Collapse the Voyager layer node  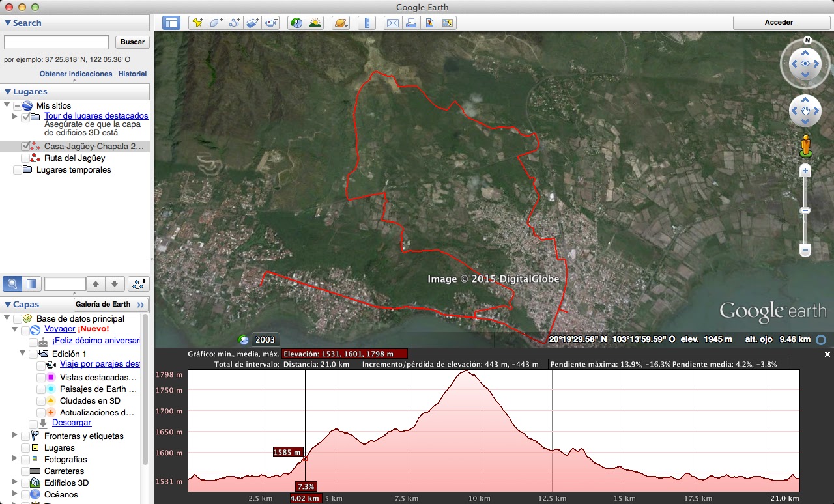[x=15, y=329]
